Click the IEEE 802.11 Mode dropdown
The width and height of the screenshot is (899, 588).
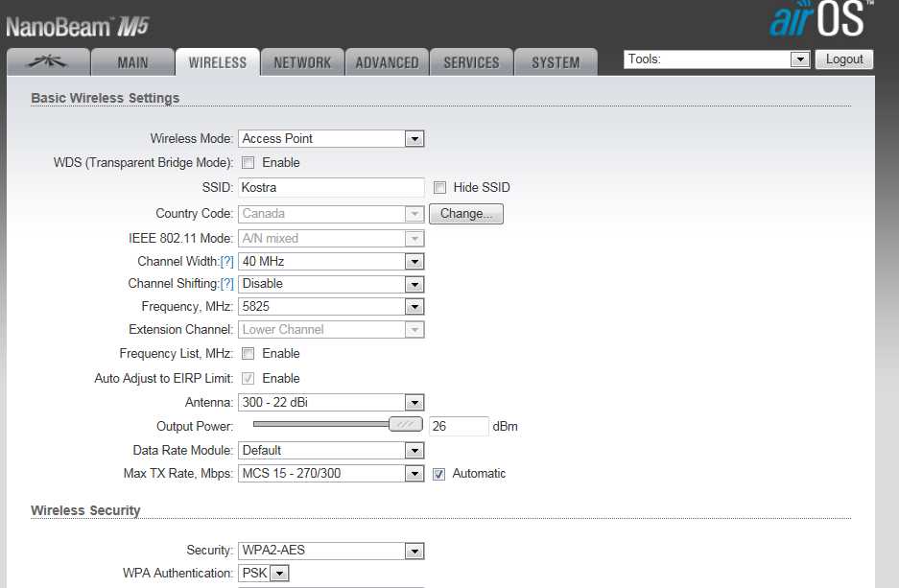coord(331,239)
